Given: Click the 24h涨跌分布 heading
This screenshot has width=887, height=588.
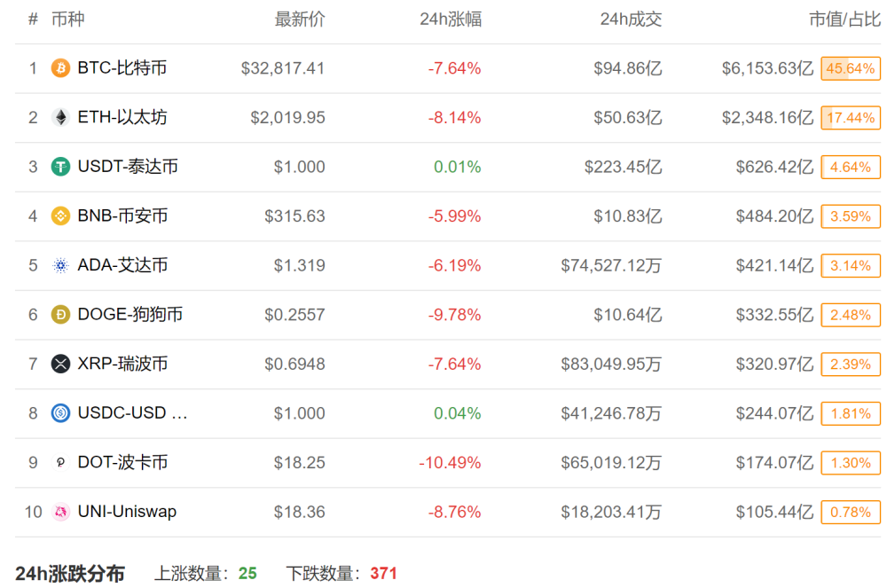Looking at the screenshot, I should pyautogui.click(x=69, y=573).
